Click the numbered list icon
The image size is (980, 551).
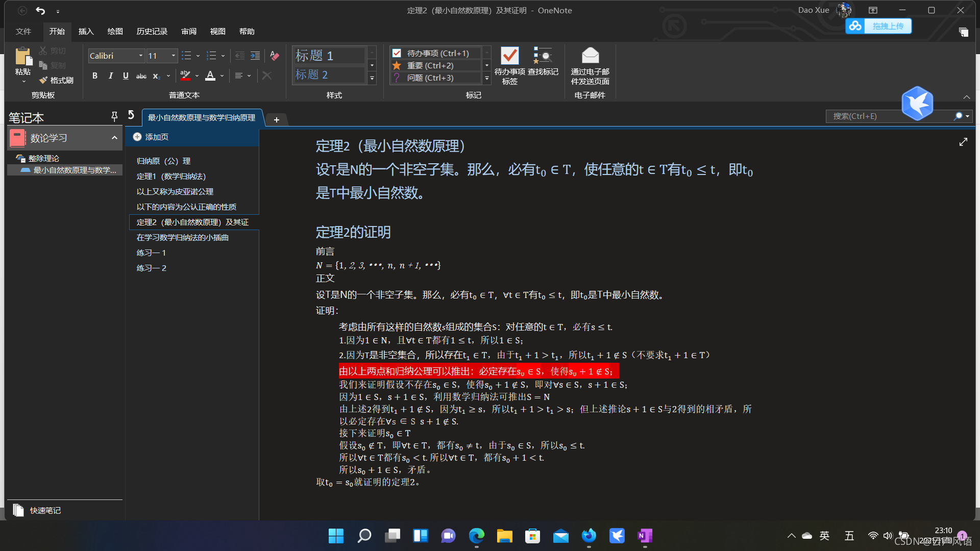[x=211, y=56]
